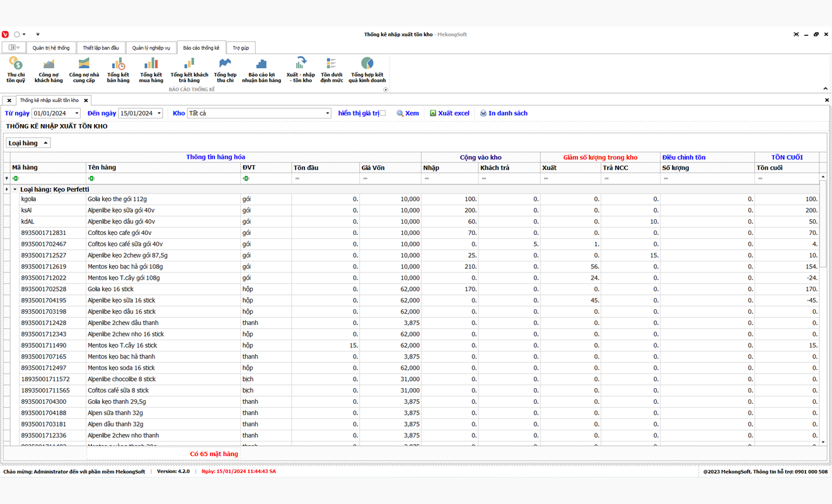Click the circle button in the quick access bar
The image size is (832, 504).
(17, 35)
